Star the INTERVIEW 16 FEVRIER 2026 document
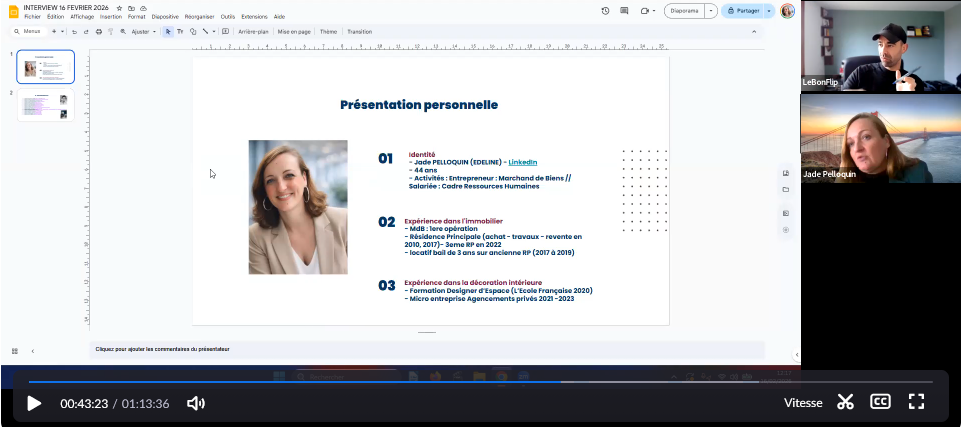 pyautogui.click(x=119, y=7)
